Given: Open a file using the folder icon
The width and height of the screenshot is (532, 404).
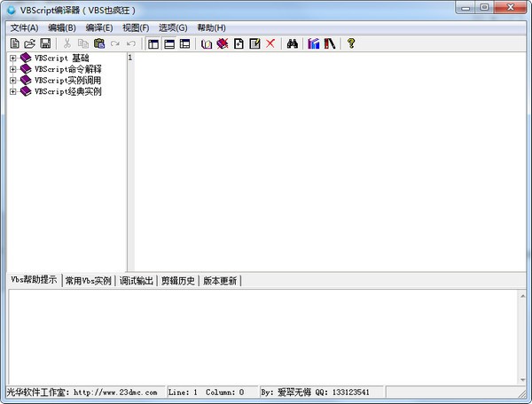Looking at the screenshot, I should click(30, 43).
